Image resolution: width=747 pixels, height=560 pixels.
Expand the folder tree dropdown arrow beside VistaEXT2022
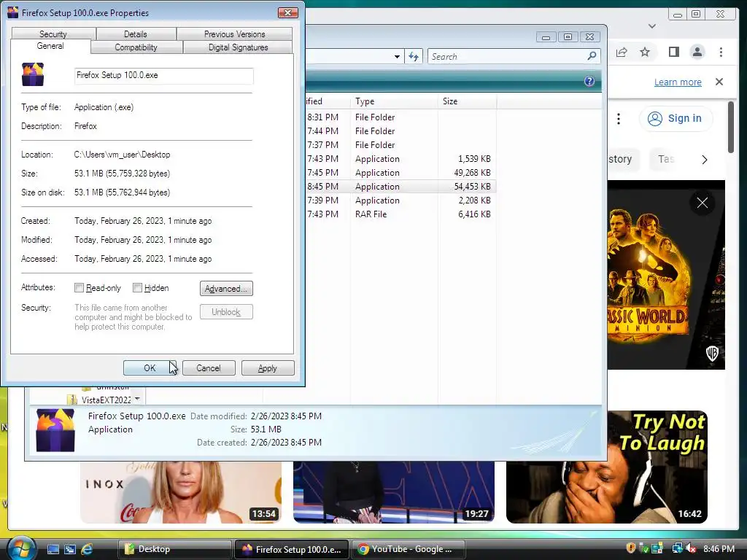138,398
